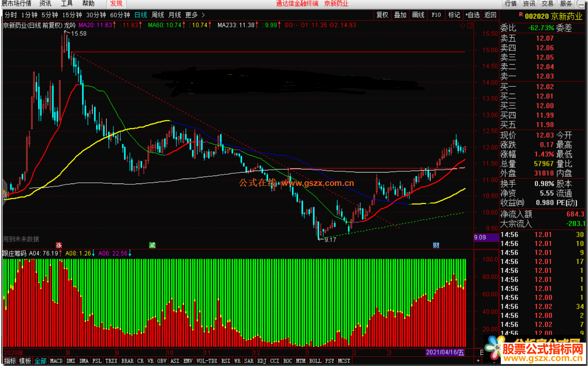Click the red R icon beside stock code 002020
The image size is (588, 366).
521,15
